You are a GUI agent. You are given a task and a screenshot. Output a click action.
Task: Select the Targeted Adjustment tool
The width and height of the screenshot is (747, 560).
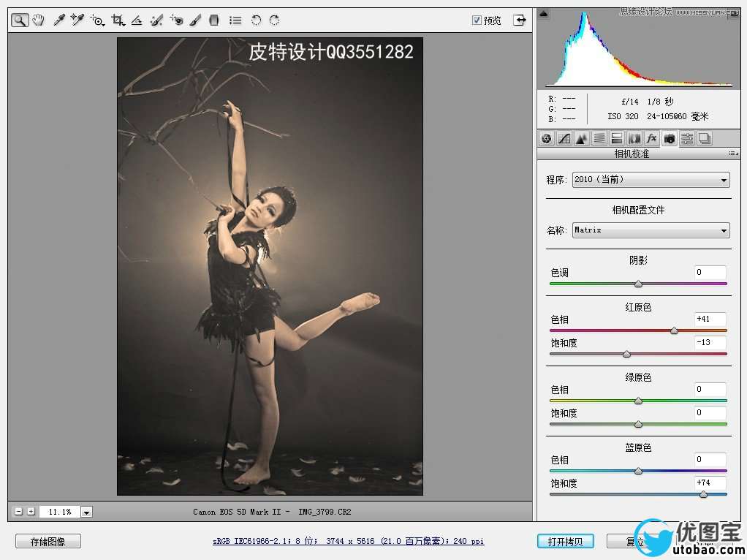pyautogui.click(x=97, y=20)
